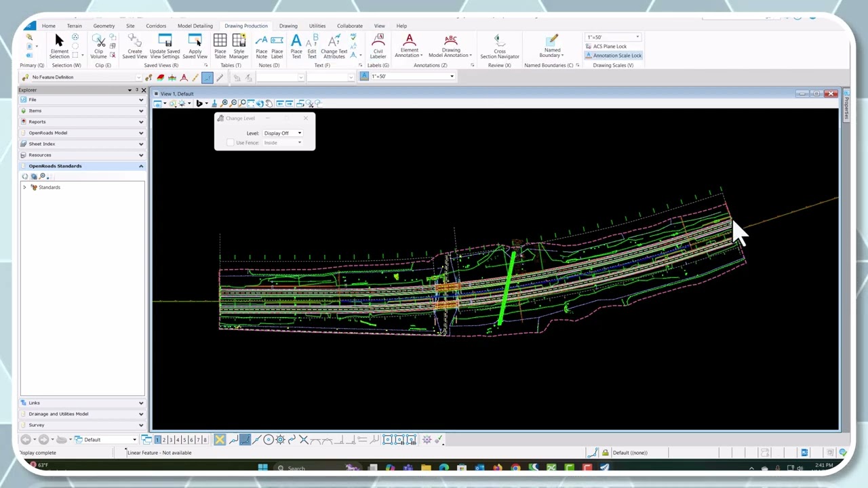Open the Survey section in Explorer
Screen dimensions: 868x488
(82, 425)
